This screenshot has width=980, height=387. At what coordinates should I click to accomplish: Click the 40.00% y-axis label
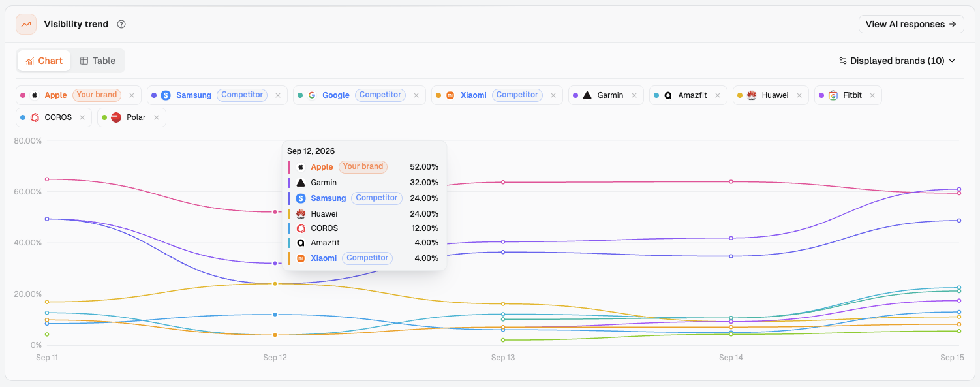[x=28, y=243]
